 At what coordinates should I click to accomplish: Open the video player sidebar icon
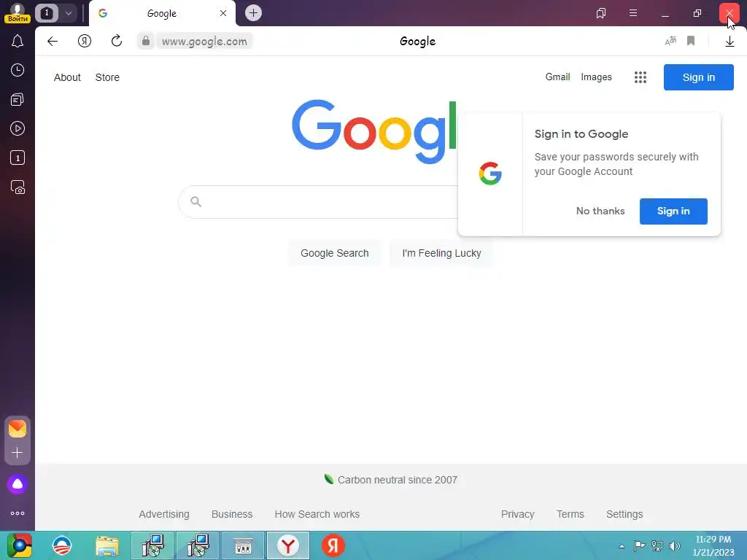coord(18,128)
